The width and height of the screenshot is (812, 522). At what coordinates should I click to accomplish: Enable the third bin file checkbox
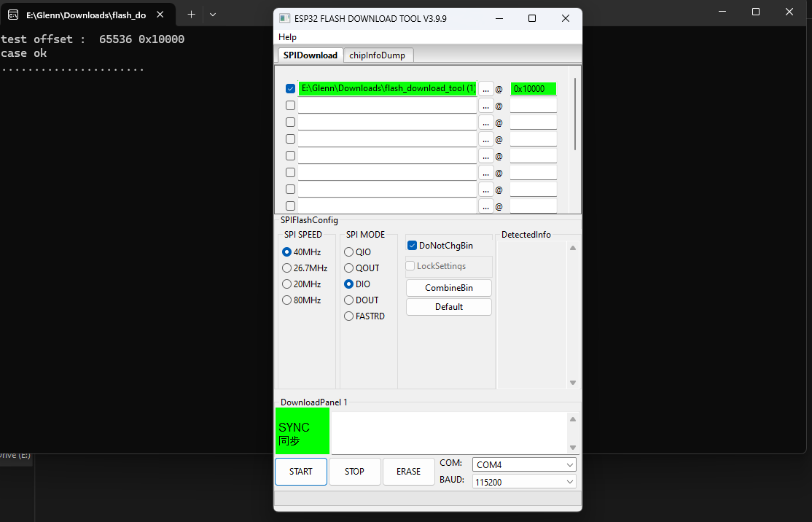pyautogui.click(x=291, y=122)
